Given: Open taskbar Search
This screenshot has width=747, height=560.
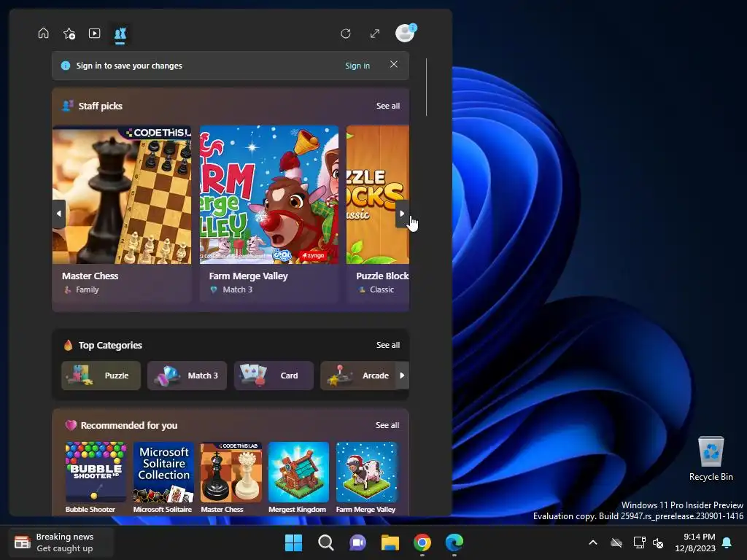Looking at the screenshot, I should coord(326,542).
